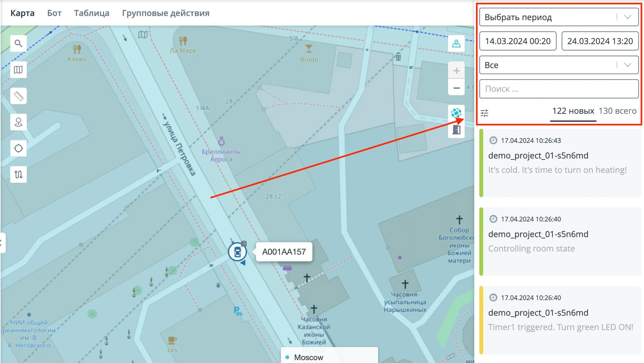The image size is (644, 363).
Task: Zoom in the map with plus
Action: tap(456, 71)
